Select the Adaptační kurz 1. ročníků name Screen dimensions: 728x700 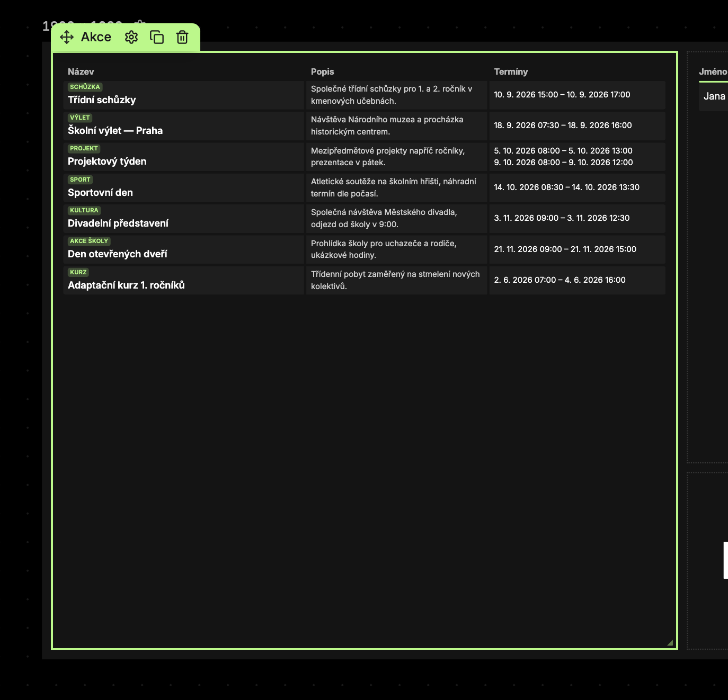click(126, 285)
